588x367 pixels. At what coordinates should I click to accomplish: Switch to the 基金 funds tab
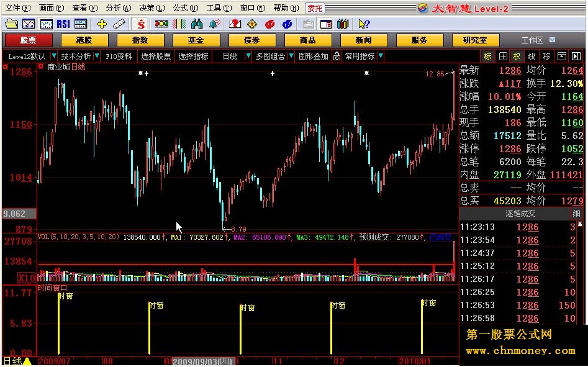[x=196, y=40]
